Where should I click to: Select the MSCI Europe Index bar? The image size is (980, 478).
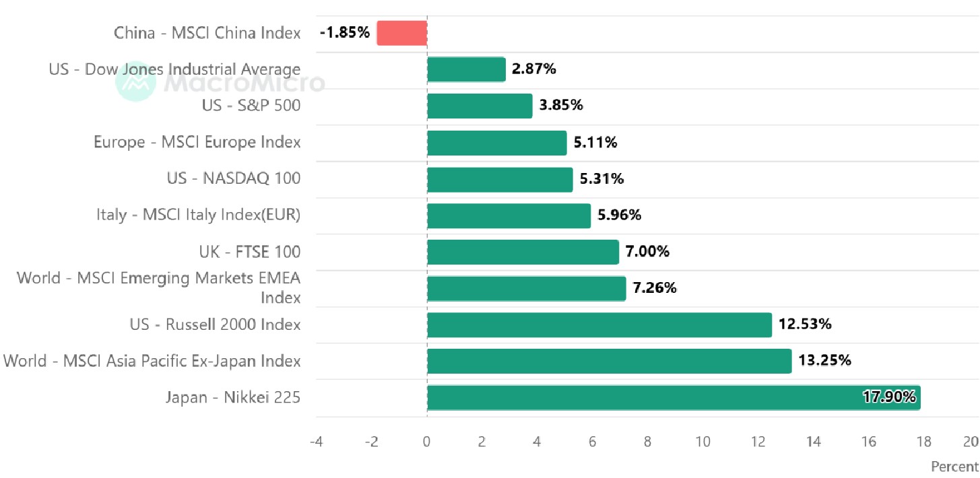(497, 143)
